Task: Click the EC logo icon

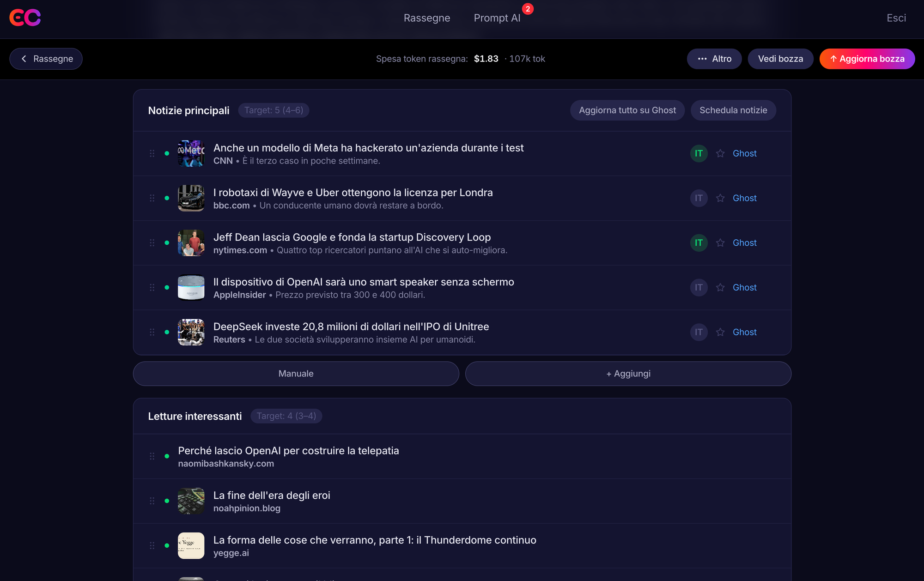Action: (25, 18)
